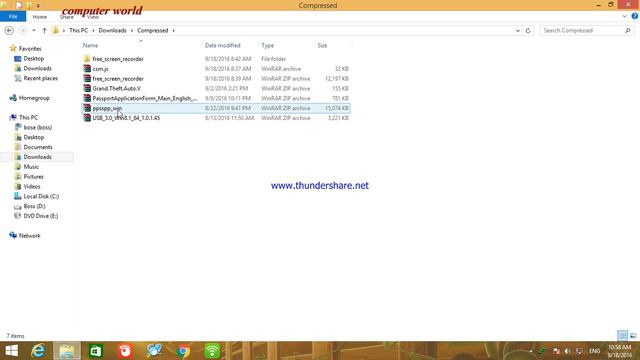This screenshot has width=640, height=360.
Task: Click Downloads in address breadcrumb
Action: tap(112, 31)
